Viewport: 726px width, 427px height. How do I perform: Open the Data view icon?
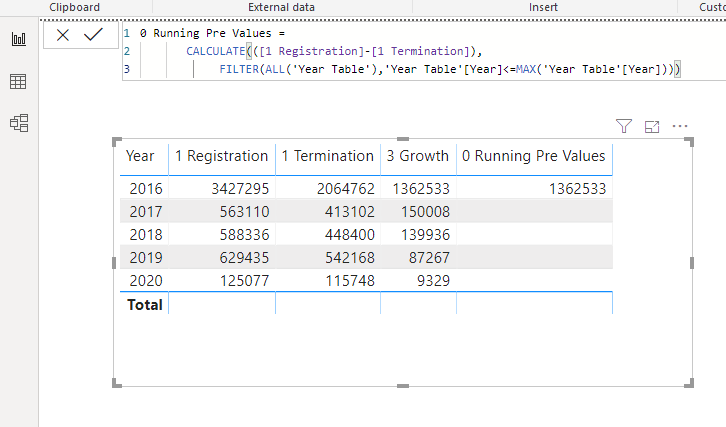coord(18,82)
